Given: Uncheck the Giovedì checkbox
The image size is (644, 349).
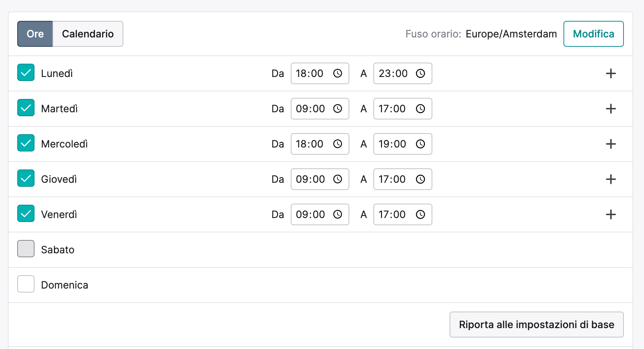Looking at the screenshot, I should [x=26, y=178].
